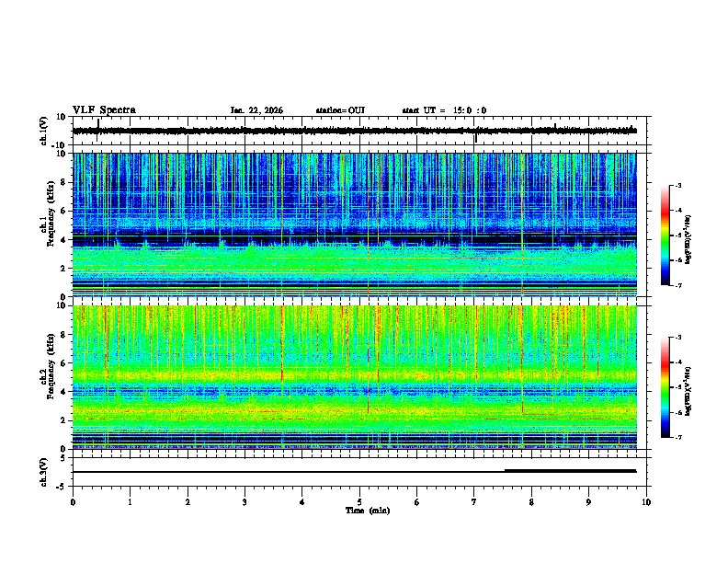The image size is (728, 563).
Task: Click time axis tick label "4"
Action: point(302,502)
